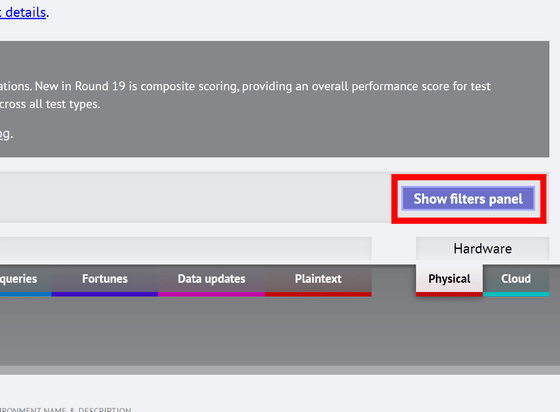
Task: Open the Plaintext results tab
Action: [x=318, y=281]
